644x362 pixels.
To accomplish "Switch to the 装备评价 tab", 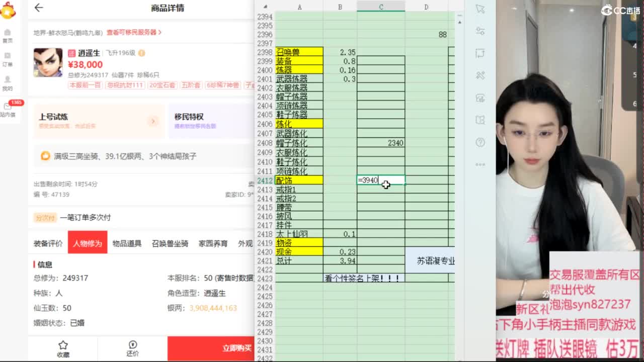I will pyautogui.click(x=48, y=243).
